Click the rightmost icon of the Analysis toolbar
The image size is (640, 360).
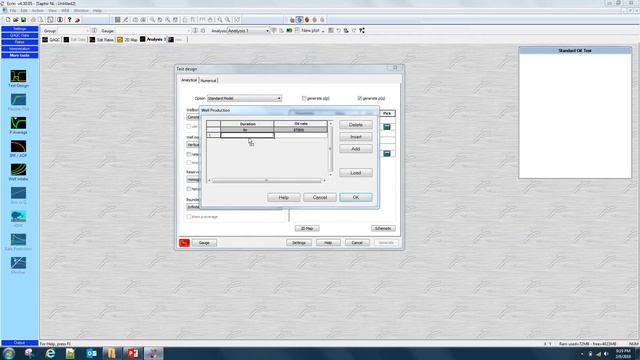[362, 31]
